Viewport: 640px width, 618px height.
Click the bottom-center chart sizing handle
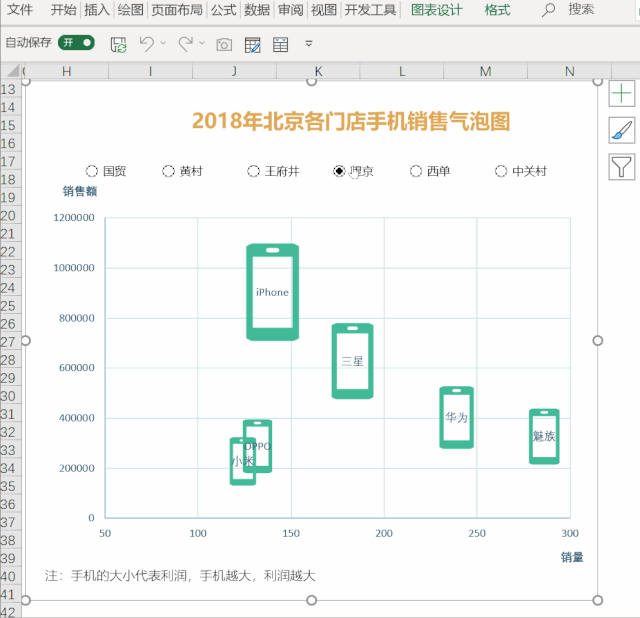pyautogui.click(x=311, y=600)
